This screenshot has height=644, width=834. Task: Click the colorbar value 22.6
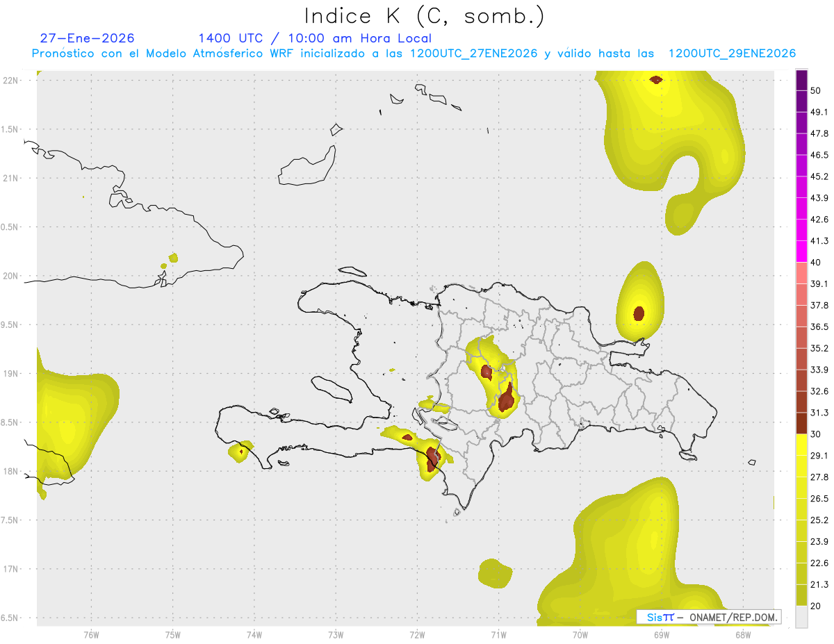[819, 563]
